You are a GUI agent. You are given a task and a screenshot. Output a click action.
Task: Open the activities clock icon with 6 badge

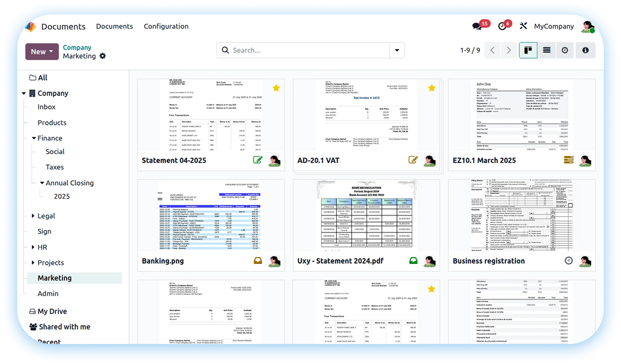tap(502, 26)
